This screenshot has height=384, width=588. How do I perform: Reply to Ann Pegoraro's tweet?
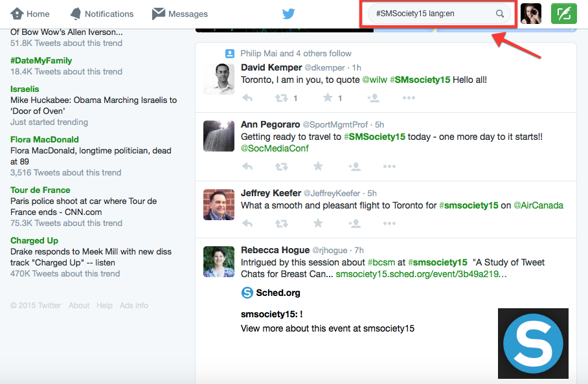click(x=247, y=166)
